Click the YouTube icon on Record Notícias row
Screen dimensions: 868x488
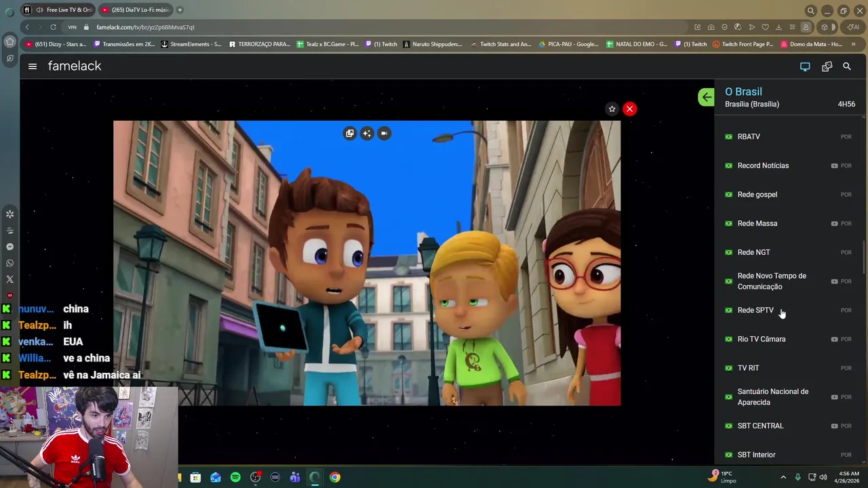[x=834, y=165]
